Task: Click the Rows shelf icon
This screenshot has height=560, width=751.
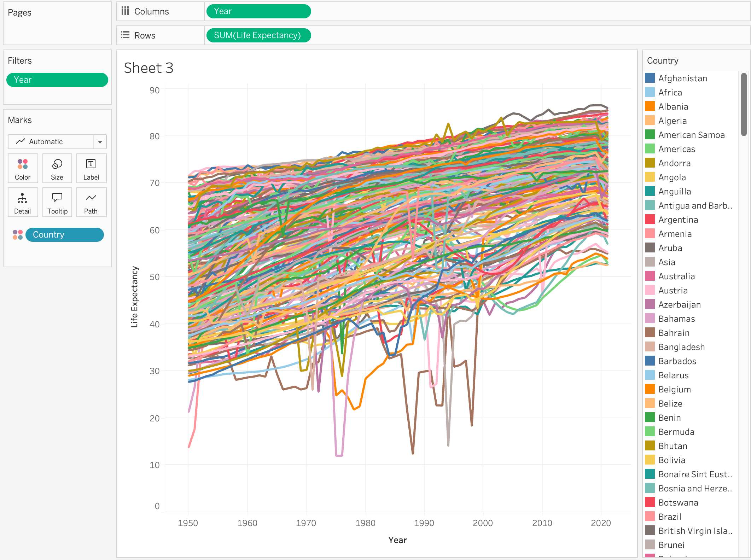Action: click(x=125, y=35)
